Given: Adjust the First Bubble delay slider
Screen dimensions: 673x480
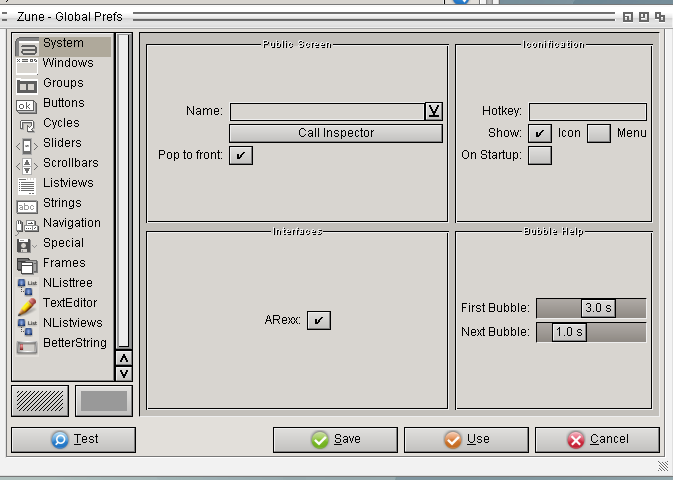Looking at the screenshot, I should [x=591, y=308].
